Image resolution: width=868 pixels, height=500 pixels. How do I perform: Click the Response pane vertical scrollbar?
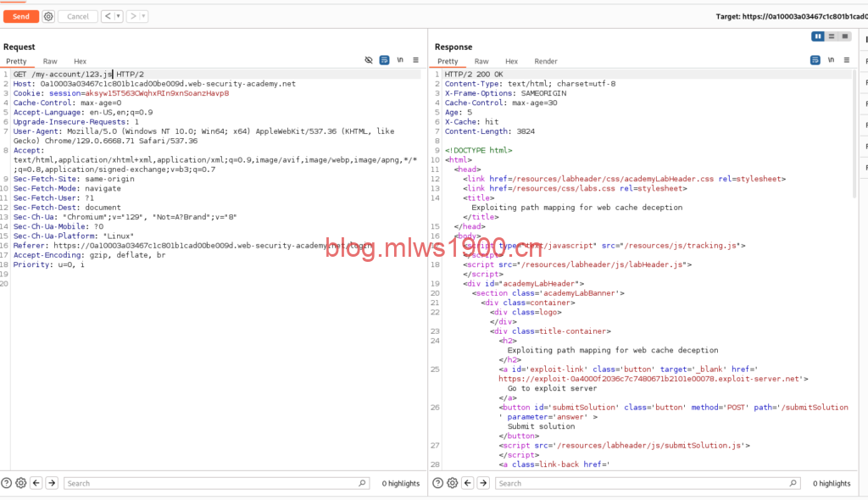[854, 133]
